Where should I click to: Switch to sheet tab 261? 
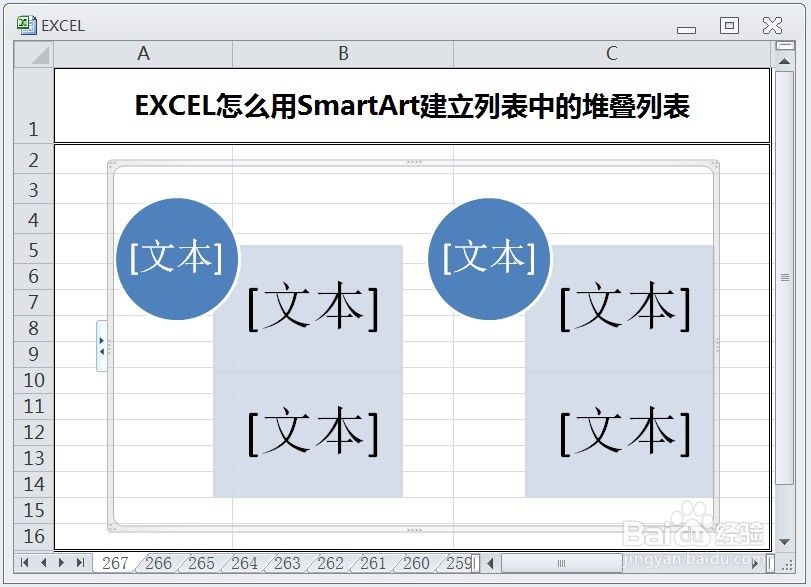(373, 563)
